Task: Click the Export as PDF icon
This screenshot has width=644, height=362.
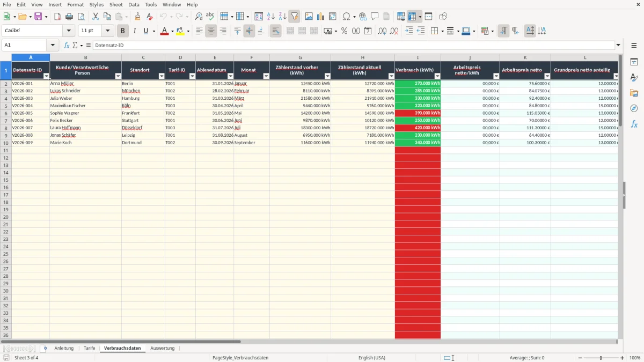Action: point(57,17)
